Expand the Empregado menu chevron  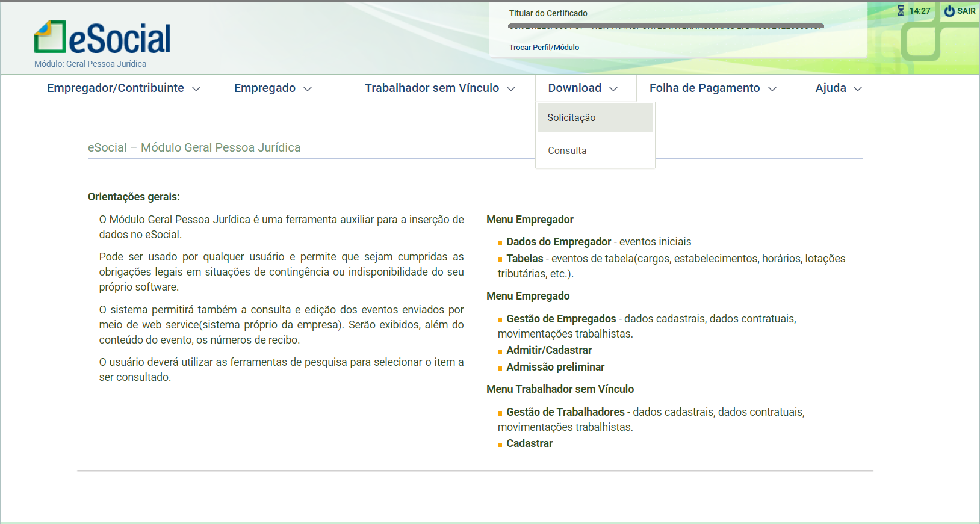(x=308, y=89)
